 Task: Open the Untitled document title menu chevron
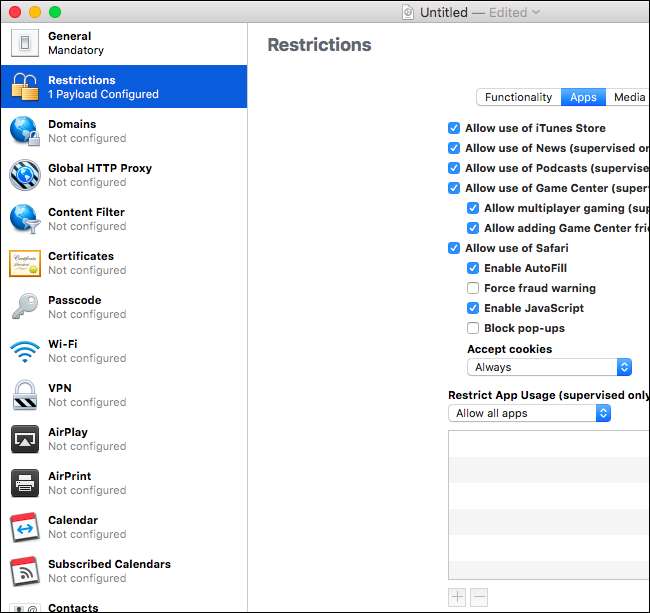point(537,12)
